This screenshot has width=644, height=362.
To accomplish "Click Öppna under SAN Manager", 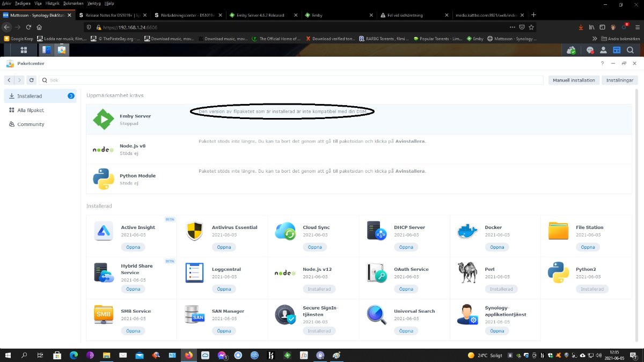I will (x=224, y=331).
